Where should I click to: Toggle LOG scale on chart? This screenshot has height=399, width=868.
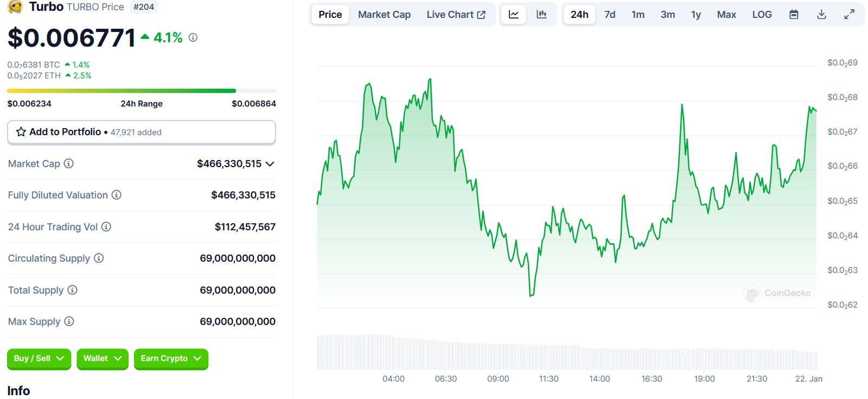pos(762,15)
